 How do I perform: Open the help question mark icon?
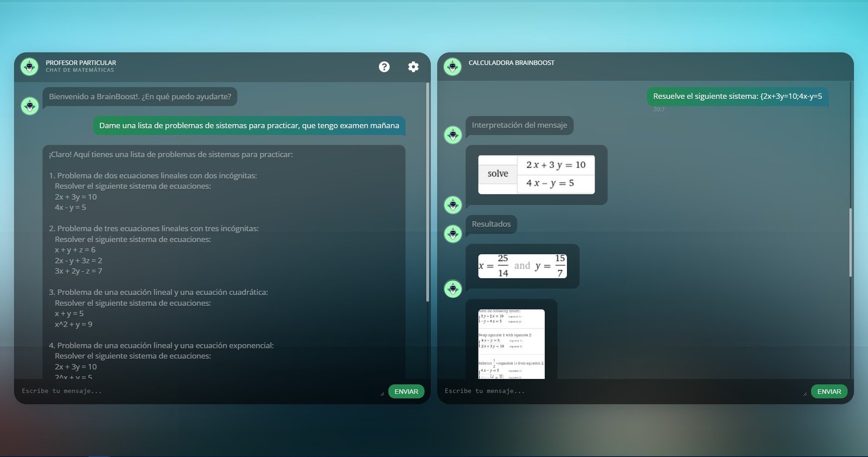coord(384,67)
